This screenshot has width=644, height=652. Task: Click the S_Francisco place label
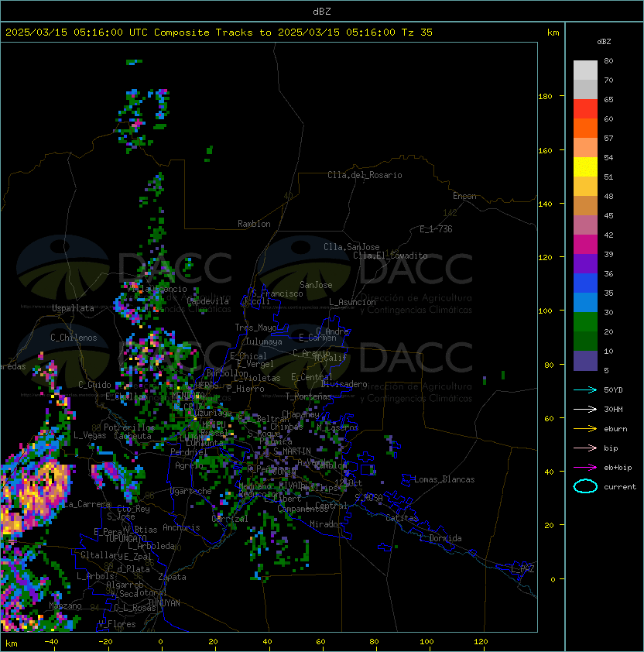tap(277, 293)
